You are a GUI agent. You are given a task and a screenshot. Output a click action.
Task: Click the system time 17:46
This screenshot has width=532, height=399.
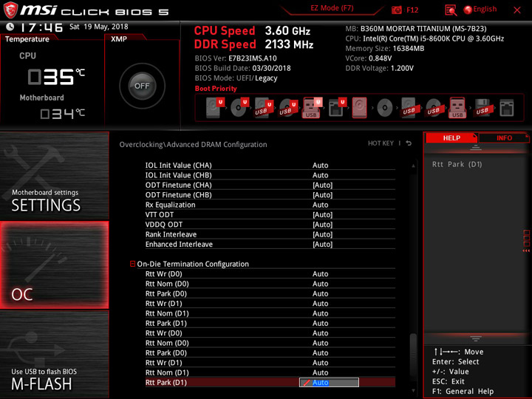[41, 27]
